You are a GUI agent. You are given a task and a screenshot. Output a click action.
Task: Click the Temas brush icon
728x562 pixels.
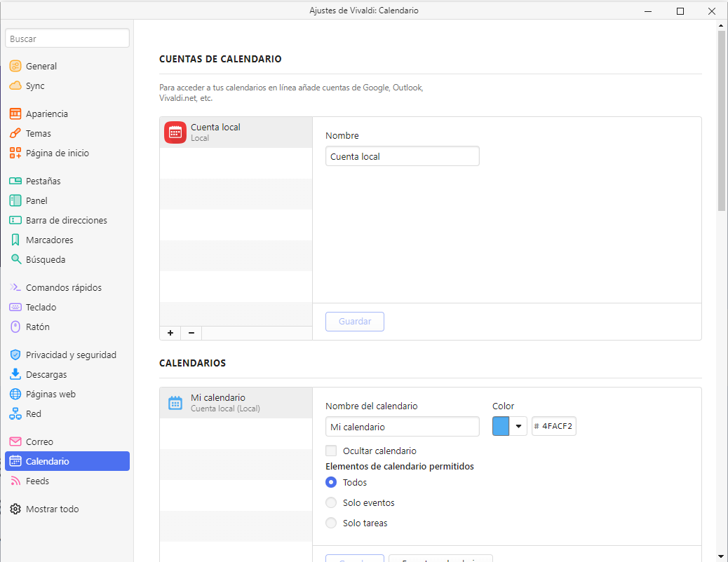point(15,133)
